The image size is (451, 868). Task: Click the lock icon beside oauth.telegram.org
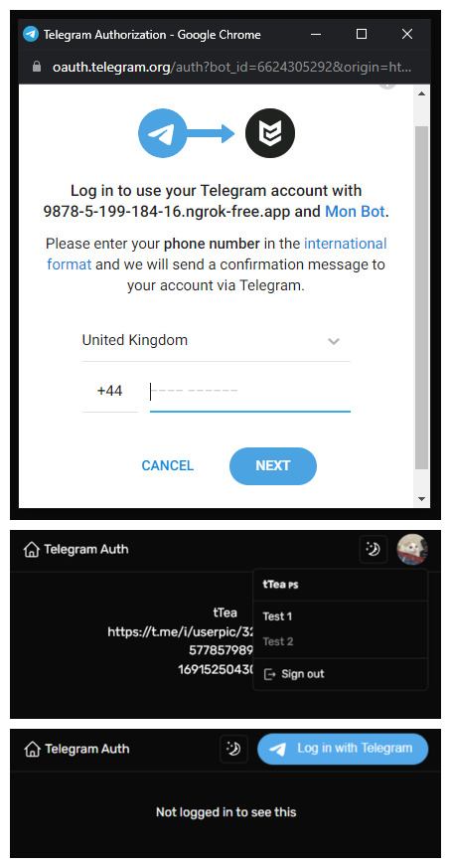click(x=37, y=67)
